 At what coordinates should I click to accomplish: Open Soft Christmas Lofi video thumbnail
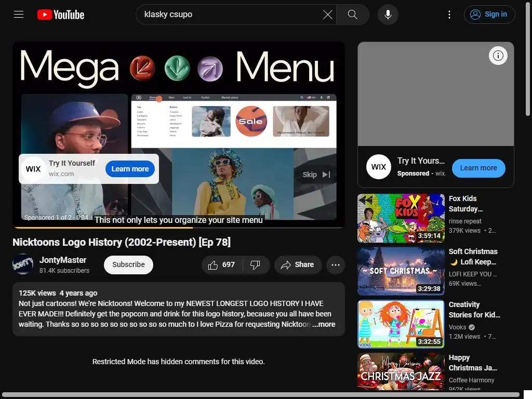coord(401,271)
